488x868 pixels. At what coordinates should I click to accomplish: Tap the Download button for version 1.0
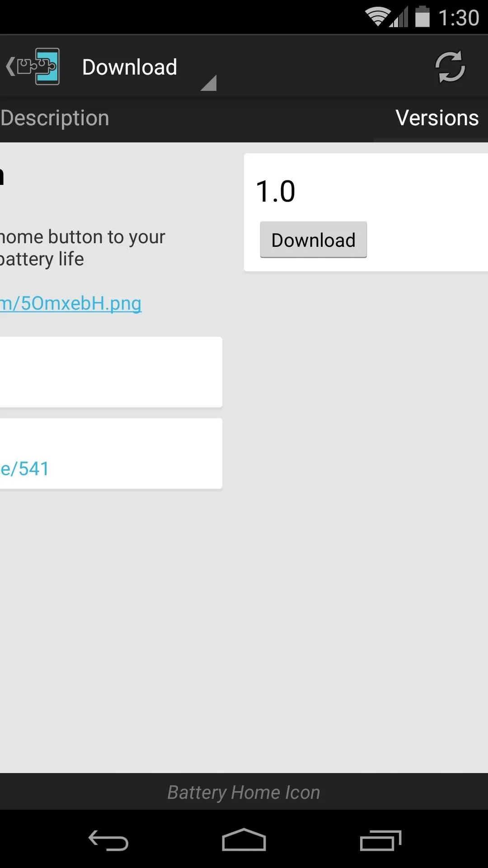tap(313, 240)
